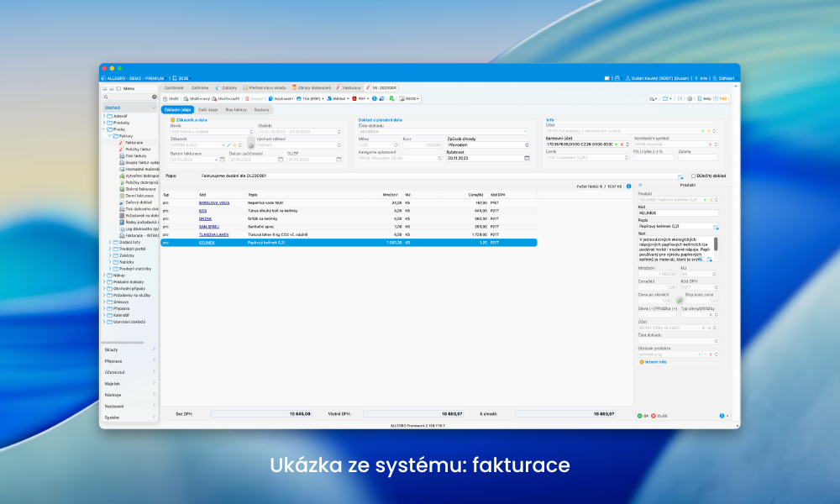This screenshot has width=840, height=504.
Task: Select the Další údaje sub-tab
Action: (207, 110)
